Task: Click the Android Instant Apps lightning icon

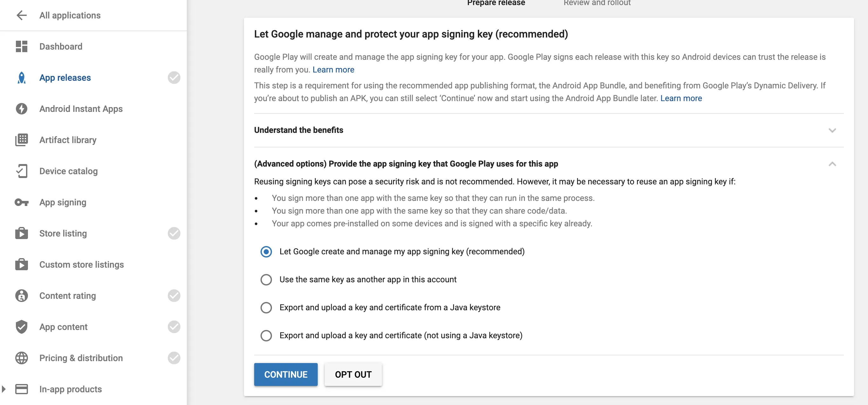Action: (x=22, y=109)
